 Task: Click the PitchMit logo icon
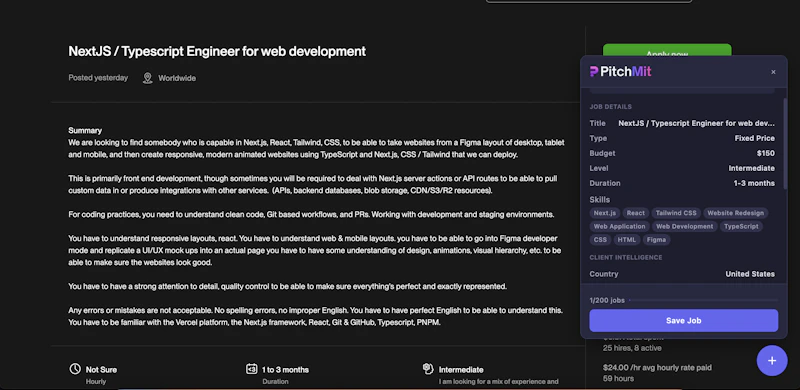(594, 72)
